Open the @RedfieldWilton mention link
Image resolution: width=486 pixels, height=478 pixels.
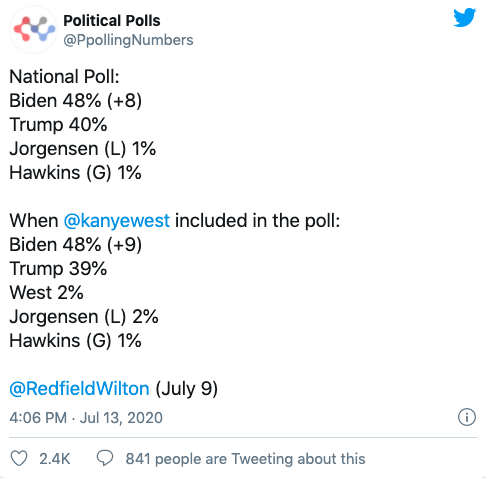coord(79,389)
